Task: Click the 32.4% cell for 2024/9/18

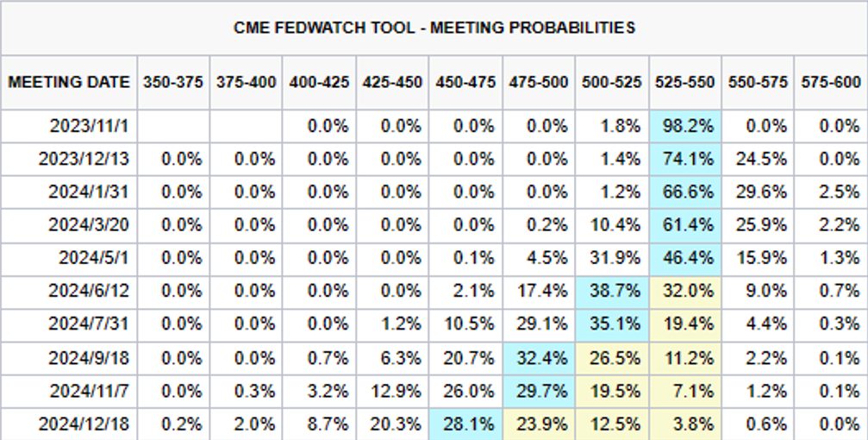Action: (x=539, y=356)
